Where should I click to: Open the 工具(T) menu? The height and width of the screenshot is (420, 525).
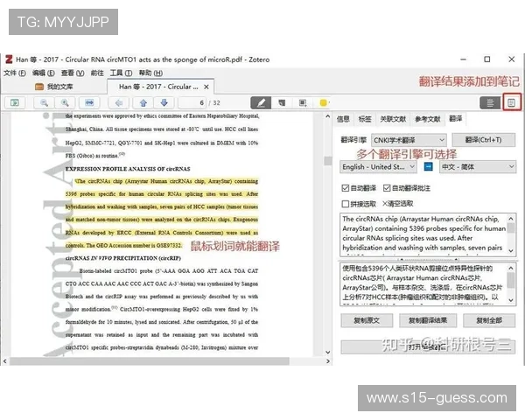click(122, 73)
